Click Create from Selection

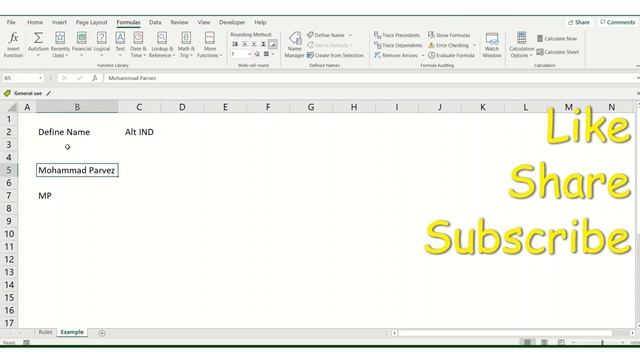[x=335, y=55]
